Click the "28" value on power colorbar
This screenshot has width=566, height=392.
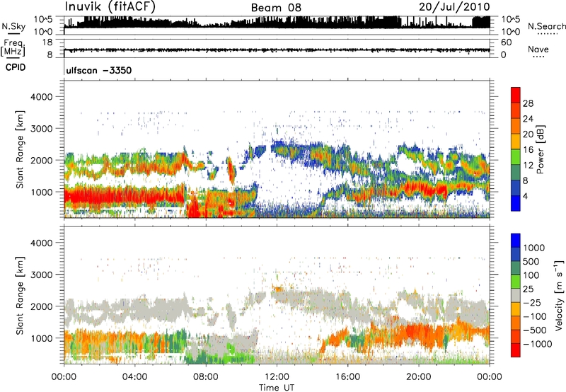coord(528,103)
